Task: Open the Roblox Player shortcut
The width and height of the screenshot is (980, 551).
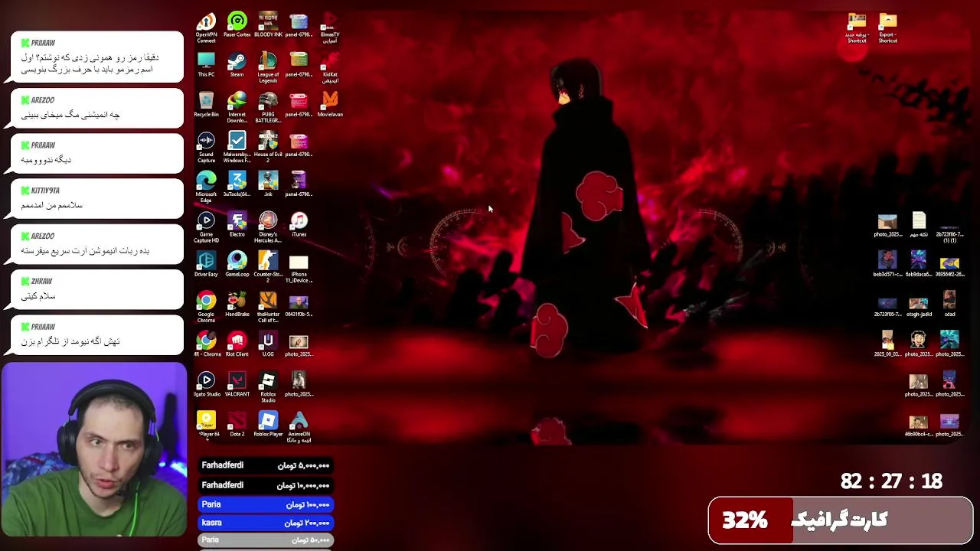Action: tap(268, 424)
